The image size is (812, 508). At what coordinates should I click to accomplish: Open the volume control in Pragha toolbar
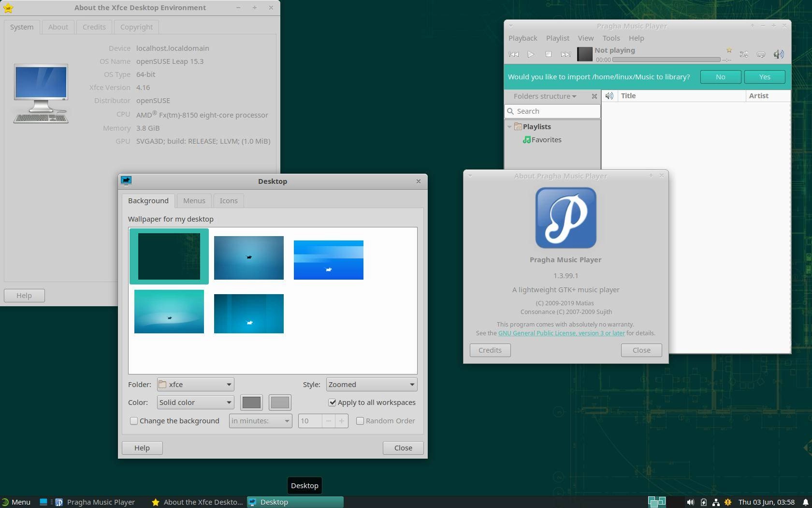coord(778,55)
